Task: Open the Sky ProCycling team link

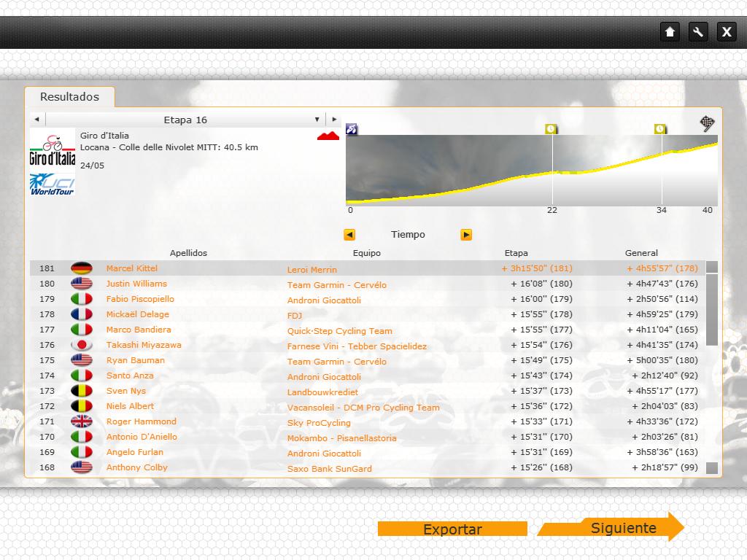Action: tap(319, 423)
